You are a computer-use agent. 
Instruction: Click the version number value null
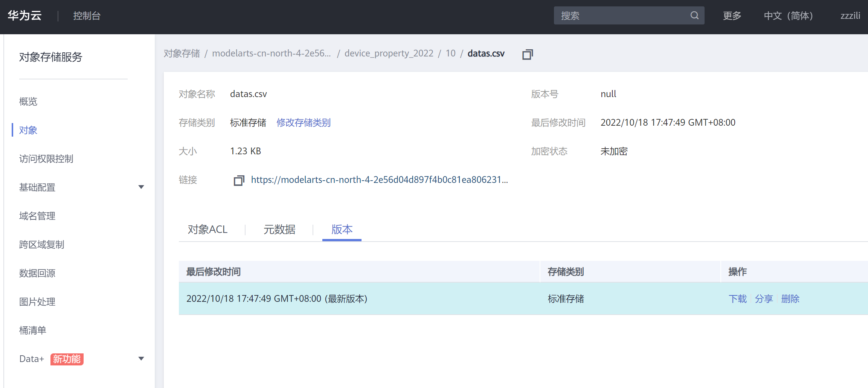point(609,94)
